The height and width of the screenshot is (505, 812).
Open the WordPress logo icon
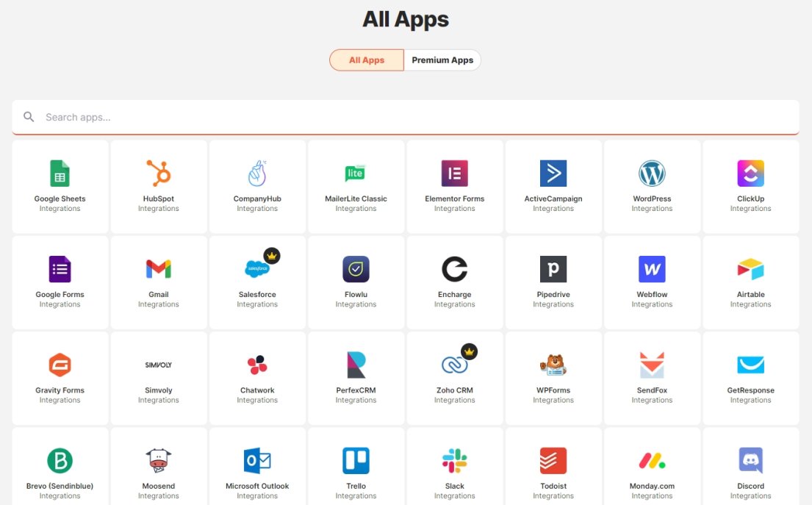tap(652, 173)
